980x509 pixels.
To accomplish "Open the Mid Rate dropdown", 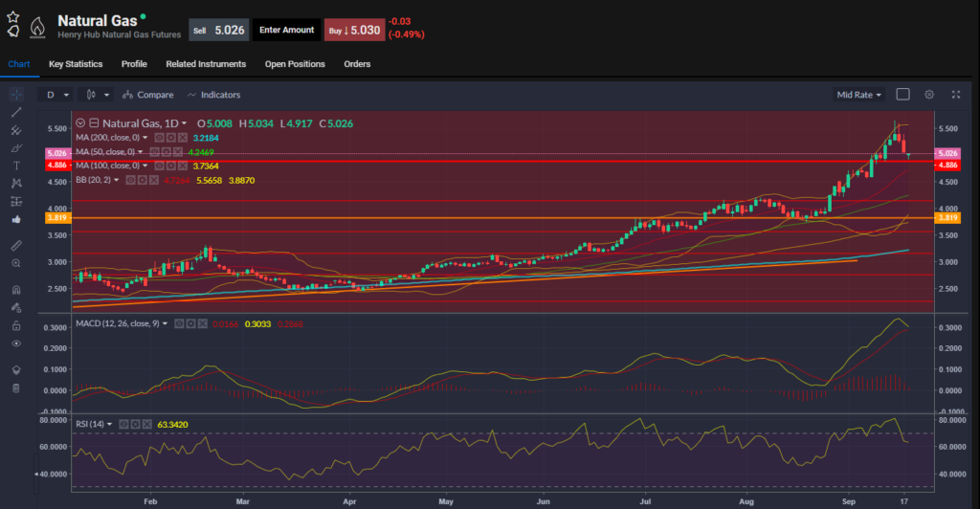I will point(858,95).
